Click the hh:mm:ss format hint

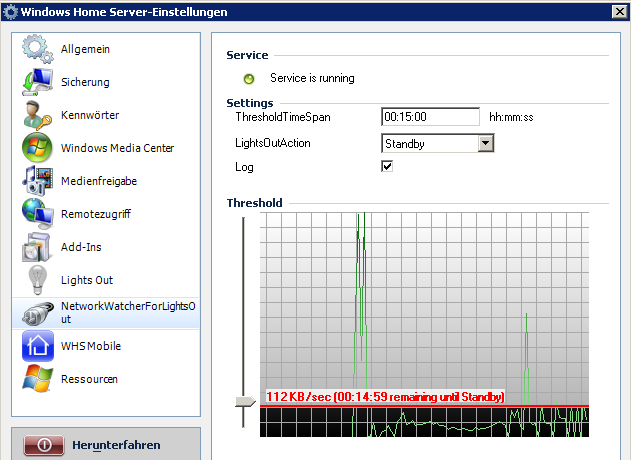point(511,117)
